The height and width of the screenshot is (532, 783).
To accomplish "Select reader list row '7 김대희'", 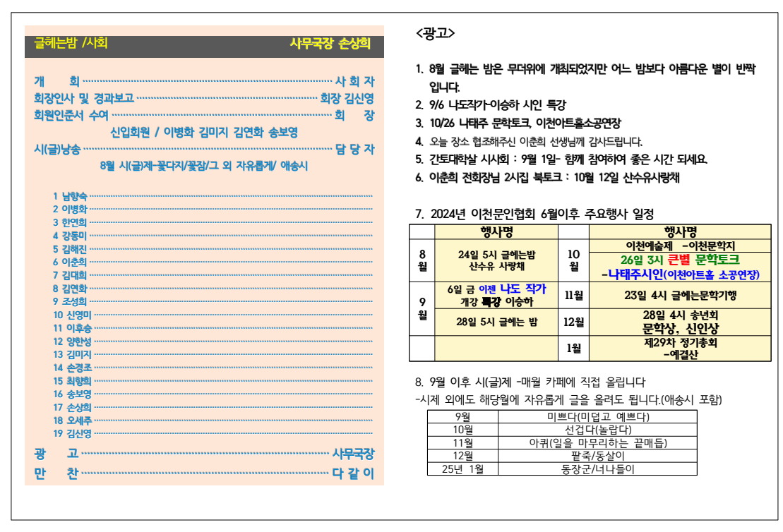I will pos(213,275).
